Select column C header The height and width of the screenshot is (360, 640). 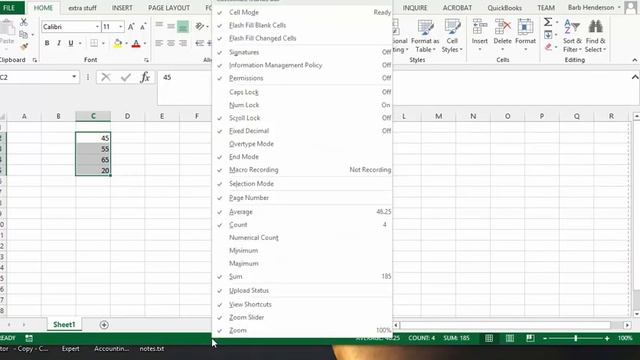pos(93,116)
